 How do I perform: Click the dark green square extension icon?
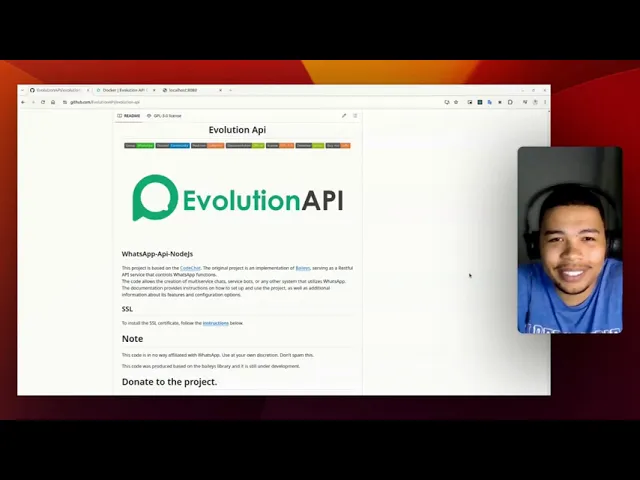[480, 102]
